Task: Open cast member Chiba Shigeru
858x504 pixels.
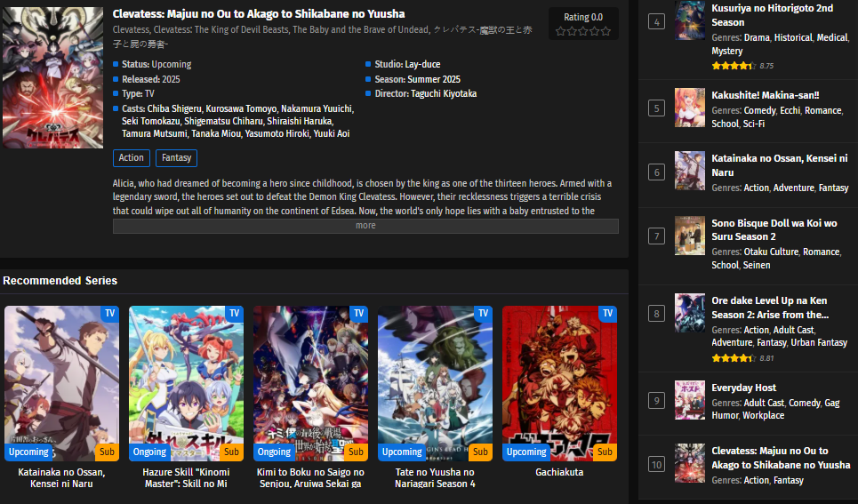Action: click(x=174, y=108)
